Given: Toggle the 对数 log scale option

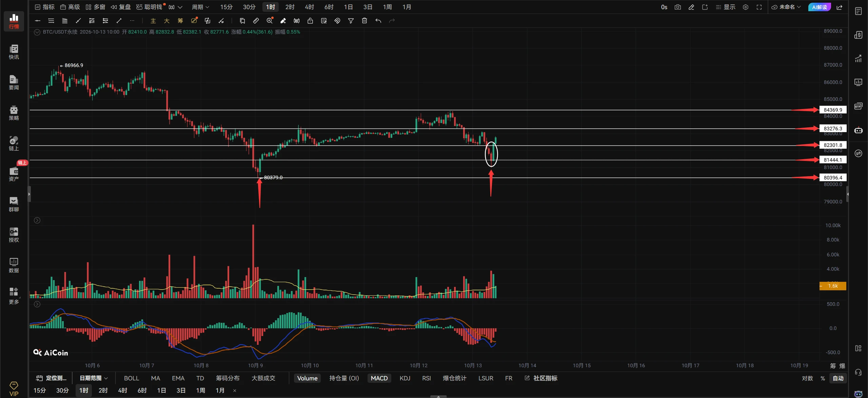Looking at the screenshot, I should 807,378.
